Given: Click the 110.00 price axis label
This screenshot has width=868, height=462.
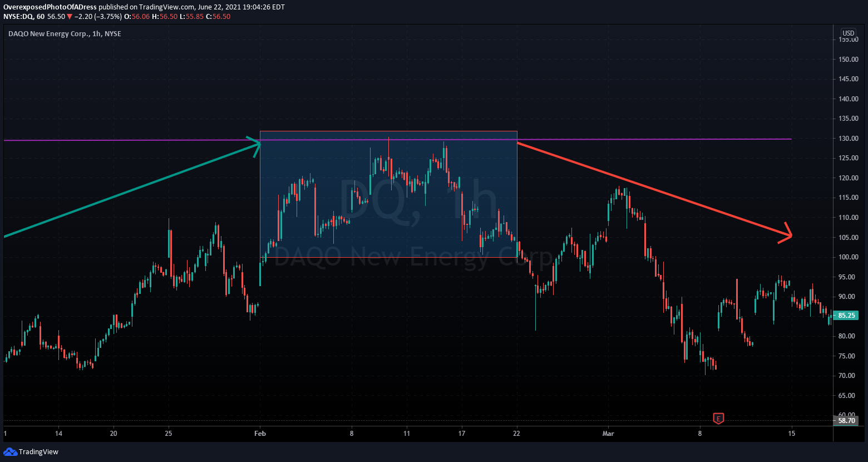Looking at the screenshot, I should (848, 218).
